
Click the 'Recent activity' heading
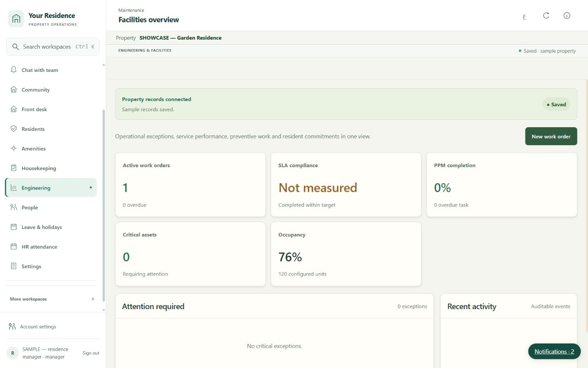click(472, 306)
